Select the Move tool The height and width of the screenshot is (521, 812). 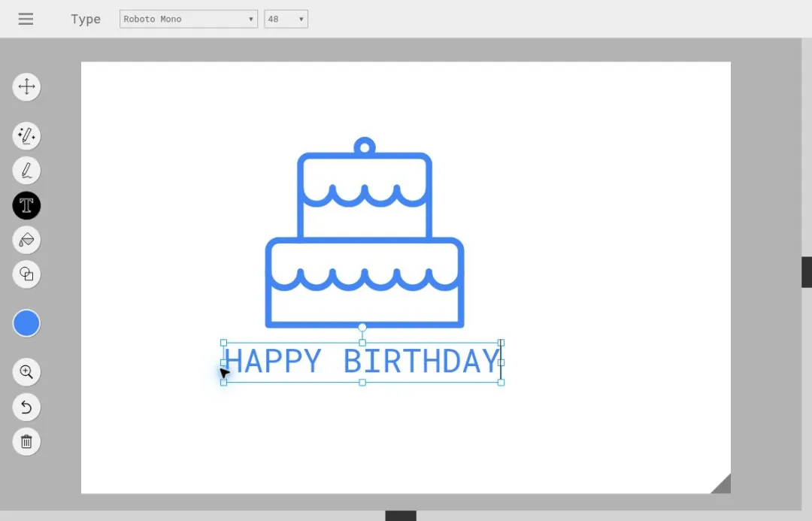coord(26,86)
